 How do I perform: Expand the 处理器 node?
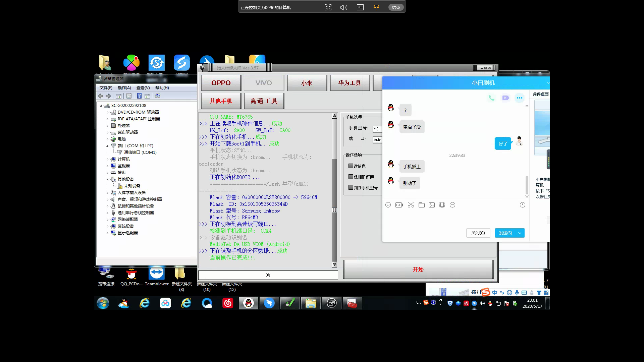(x=108, y=126)
